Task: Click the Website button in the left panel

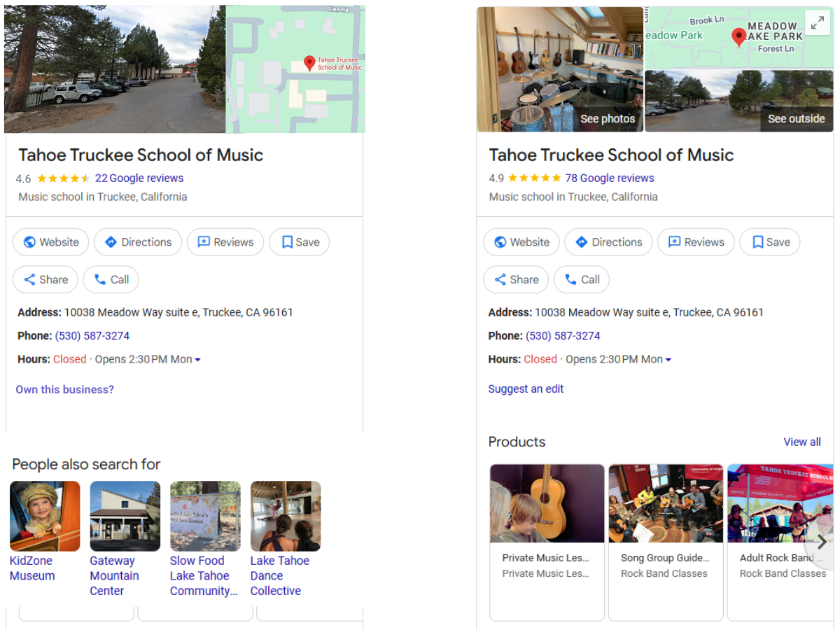Action: coord(51,242)
